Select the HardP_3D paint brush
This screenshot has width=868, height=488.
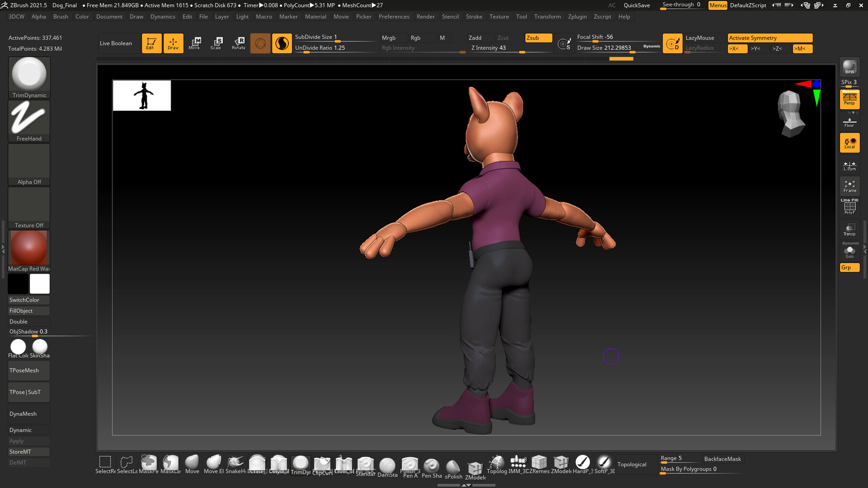(583, 464)
